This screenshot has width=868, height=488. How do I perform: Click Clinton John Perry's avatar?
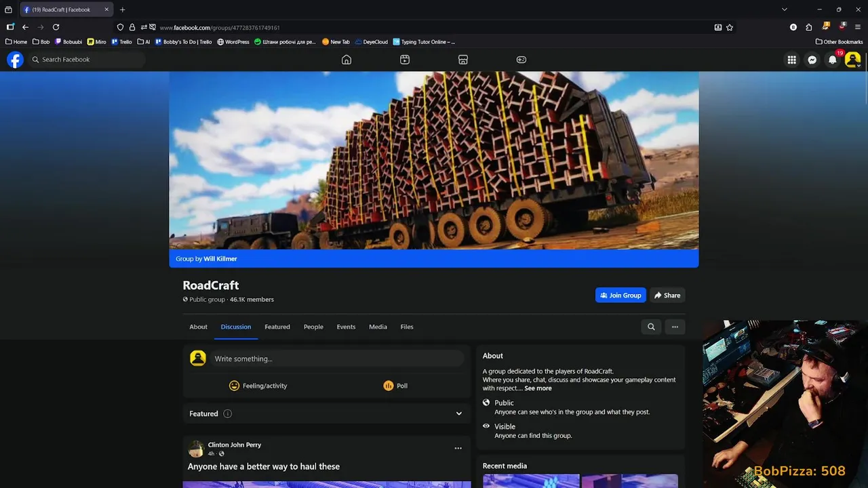[x=196, y=449]
